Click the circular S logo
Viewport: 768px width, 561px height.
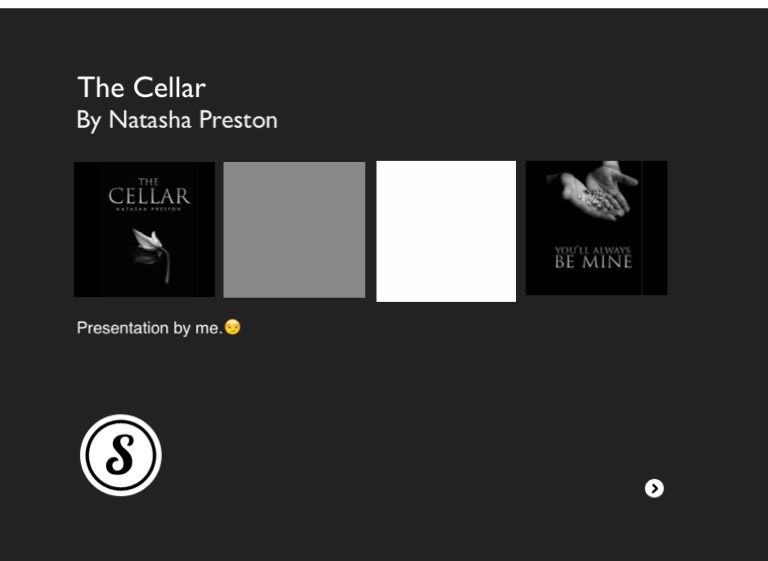pos(121,455)
